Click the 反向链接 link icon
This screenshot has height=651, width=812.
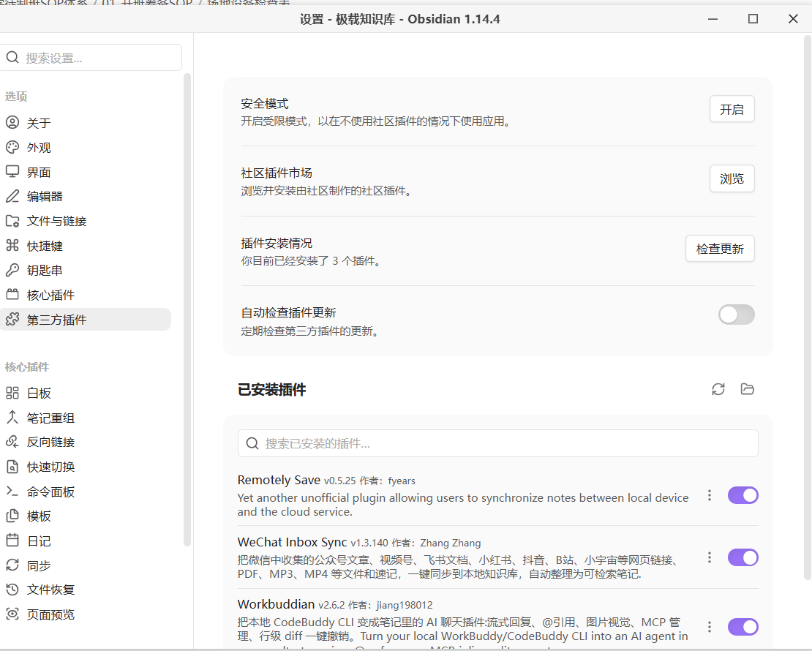12,442
